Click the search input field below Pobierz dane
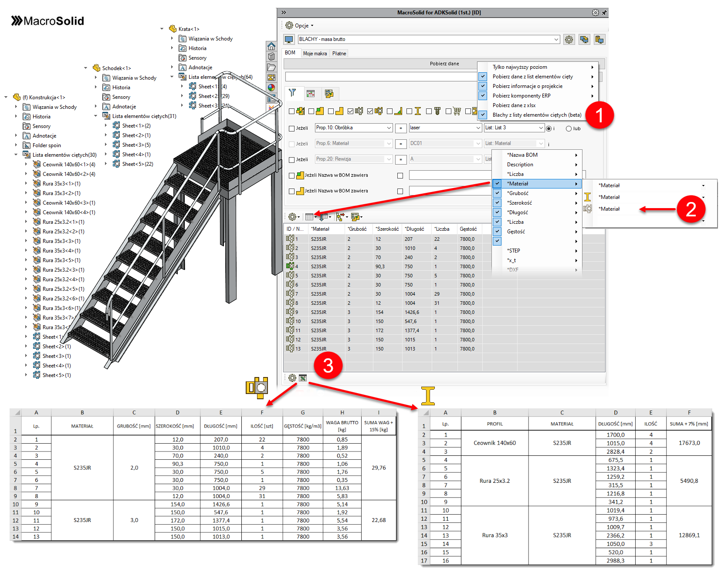Viewport: 728px width, 576px height. pos(381,77)
